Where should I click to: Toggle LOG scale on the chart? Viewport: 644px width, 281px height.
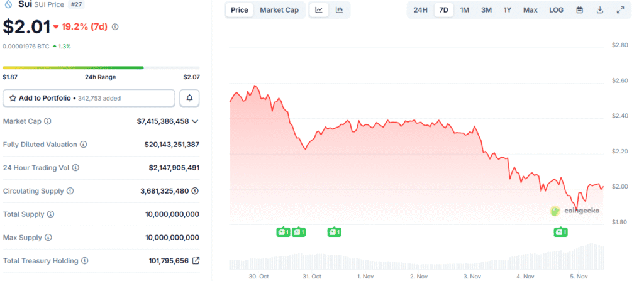tap(556, 10)
